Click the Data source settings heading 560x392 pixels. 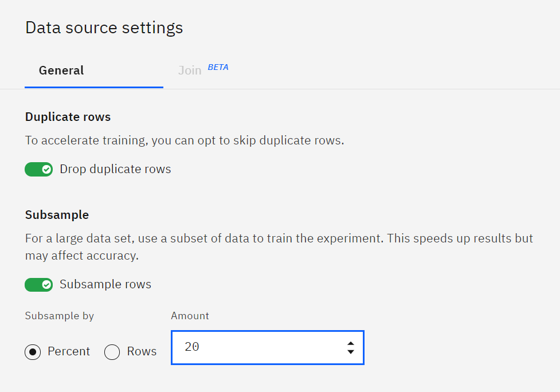point(104,27)
